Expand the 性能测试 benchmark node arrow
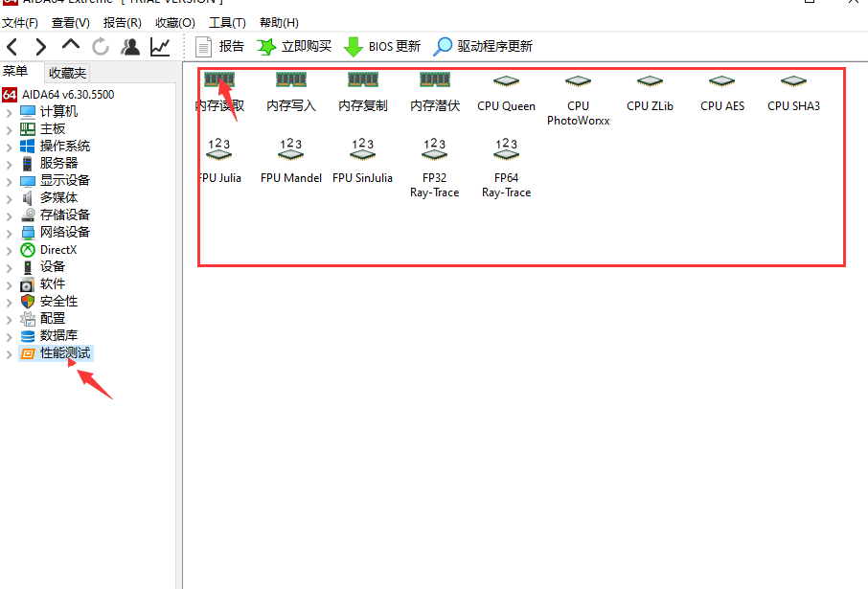 click(10, 353)
